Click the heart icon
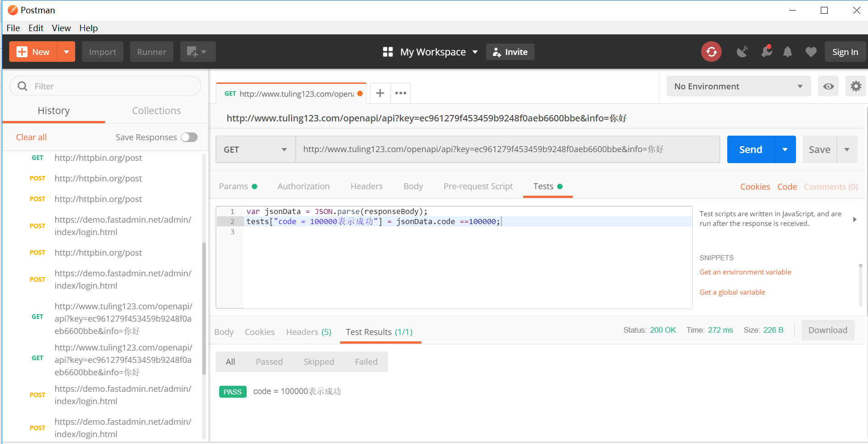Screen dimensions: 868x444 coord(811,52)
